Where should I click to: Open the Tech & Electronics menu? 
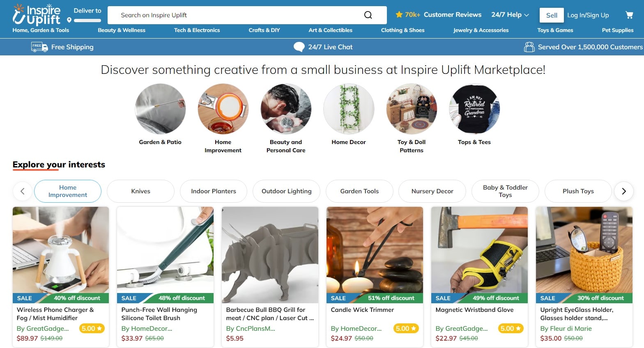pyautogui.click(x=197, y=30)
